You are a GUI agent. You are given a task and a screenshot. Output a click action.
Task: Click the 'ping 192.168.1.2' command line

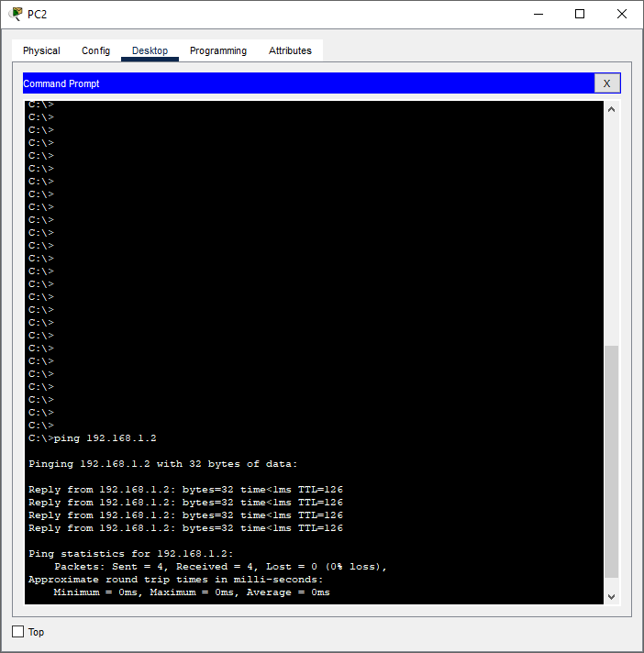coord(93,438)
